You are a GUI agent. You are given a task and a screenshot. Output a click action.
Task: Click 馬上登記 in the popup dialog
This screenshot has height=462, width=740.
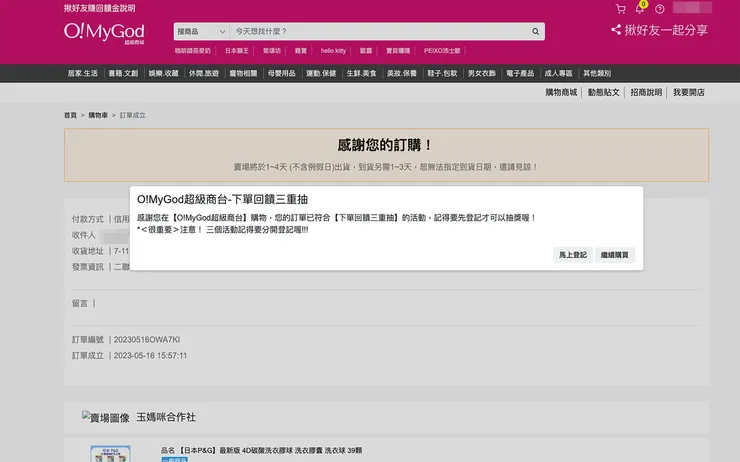pyautogui.click(x=573, y=255)
